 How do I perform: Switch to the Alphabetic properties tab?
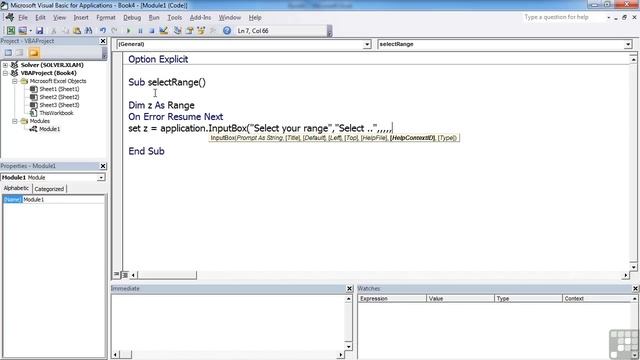click(x=16, y=188)
